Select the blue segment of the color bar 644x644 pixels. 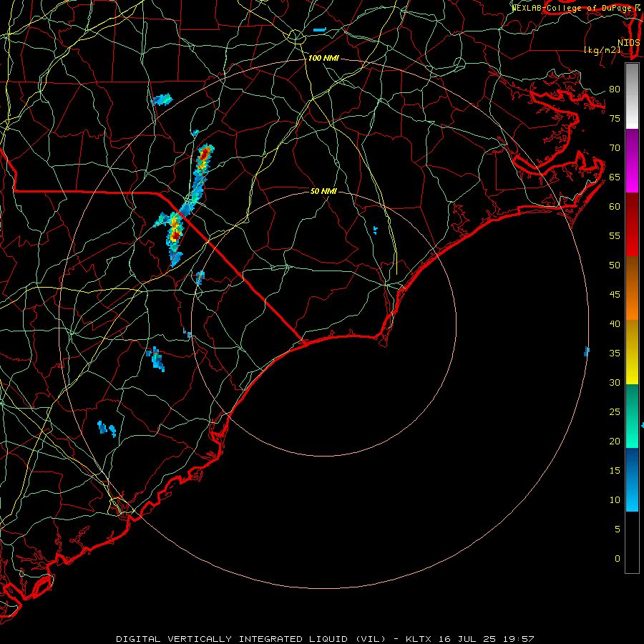(x=632, y=479)
